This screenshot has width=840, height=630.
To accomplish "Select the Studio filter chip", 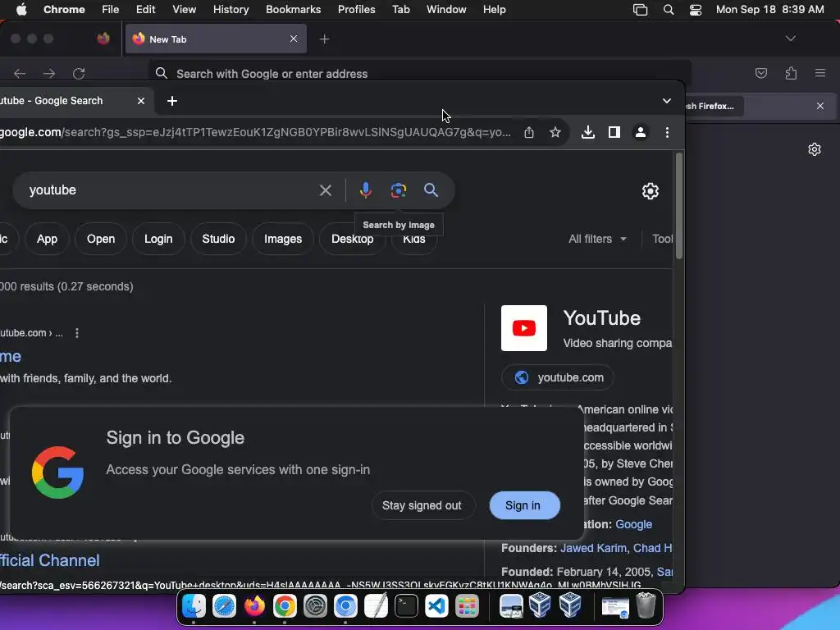I will click(218, 239).
